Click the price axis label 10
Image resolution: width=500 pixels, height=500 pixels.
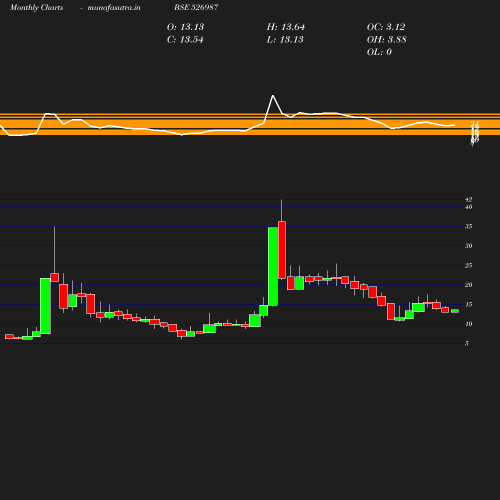469,324
